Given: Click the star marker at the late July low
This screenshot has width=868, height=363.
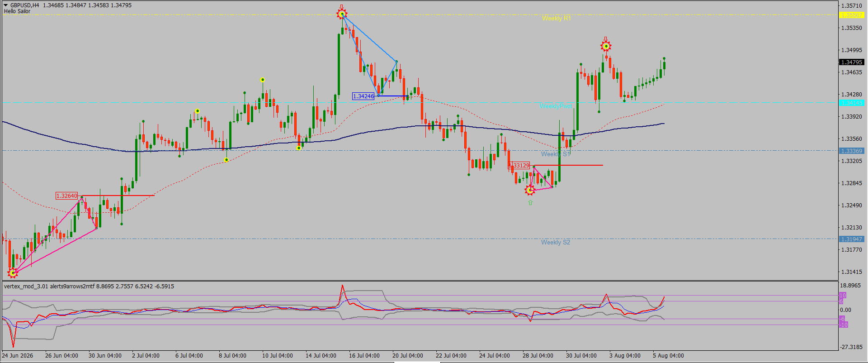Looking at the screenshot, I should (x=530, y=190).
